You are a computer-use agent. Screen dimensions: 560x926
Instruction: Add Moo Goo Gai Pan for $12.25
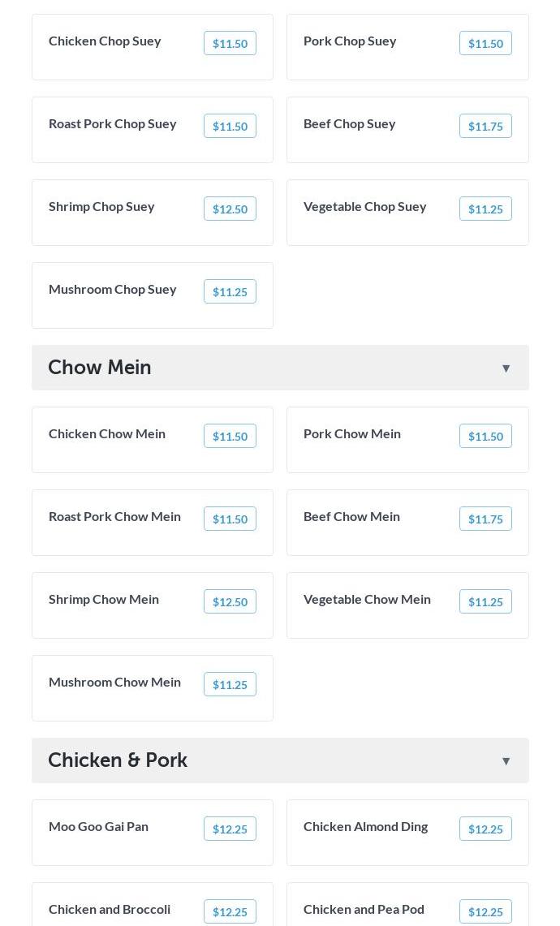pyautogui.click(x=230, y=829)
